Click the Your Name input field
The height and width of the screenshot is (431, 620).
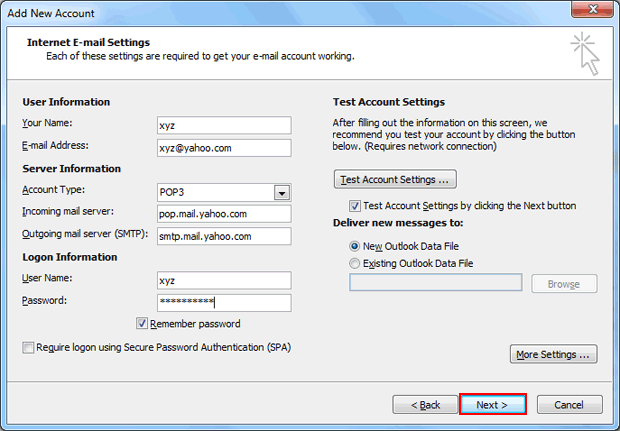[x=224, y=125]
